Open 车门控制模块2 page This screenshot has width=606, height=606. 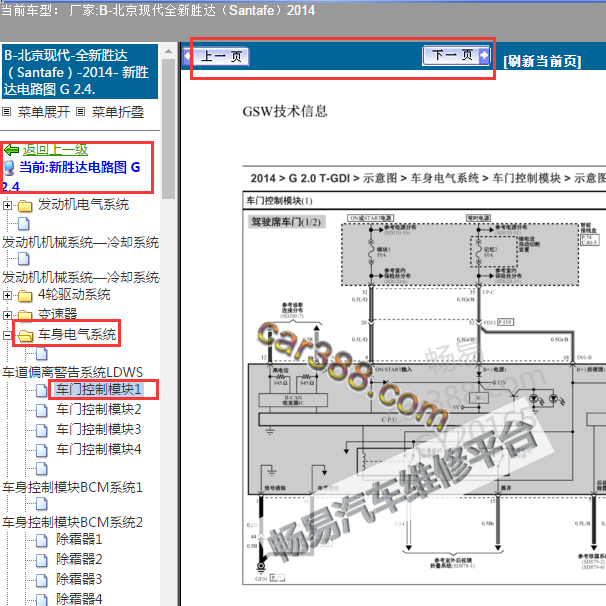(x=99, y=409)
